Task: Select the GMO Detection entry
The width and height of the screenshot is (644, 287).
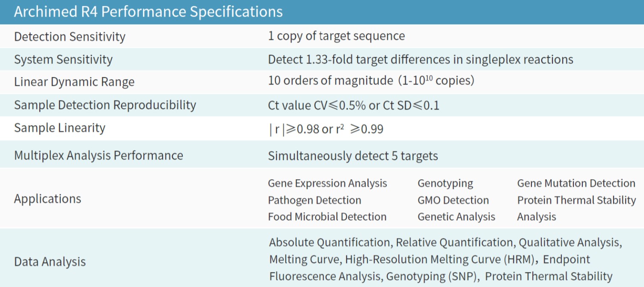Action: click(453, 200)
